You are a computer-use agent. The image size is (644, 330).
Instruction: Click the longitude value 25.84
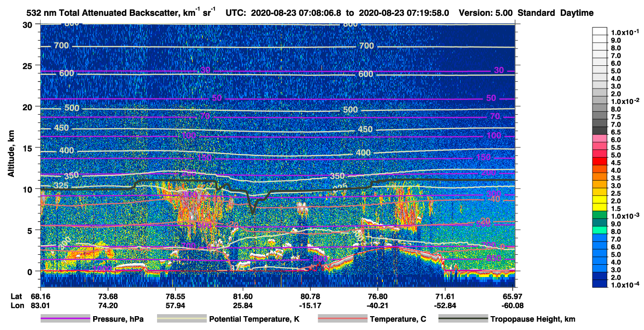pos(243,305)
